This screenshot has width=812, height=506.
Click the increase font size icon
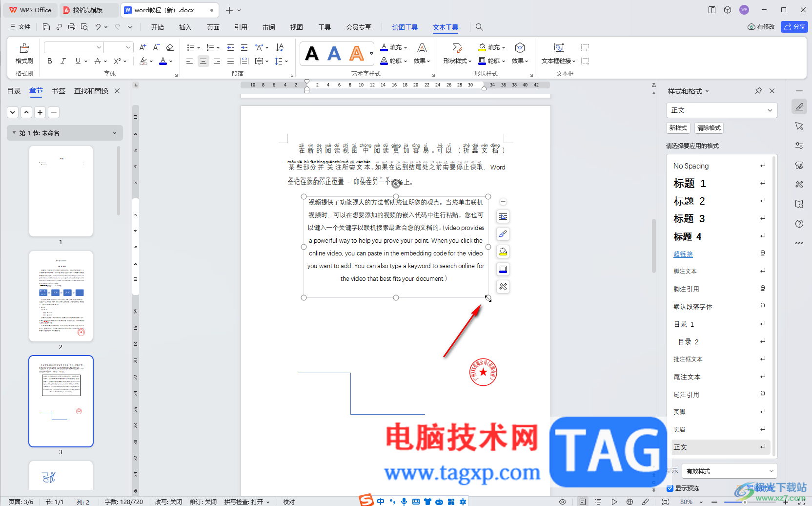[142, 47]
